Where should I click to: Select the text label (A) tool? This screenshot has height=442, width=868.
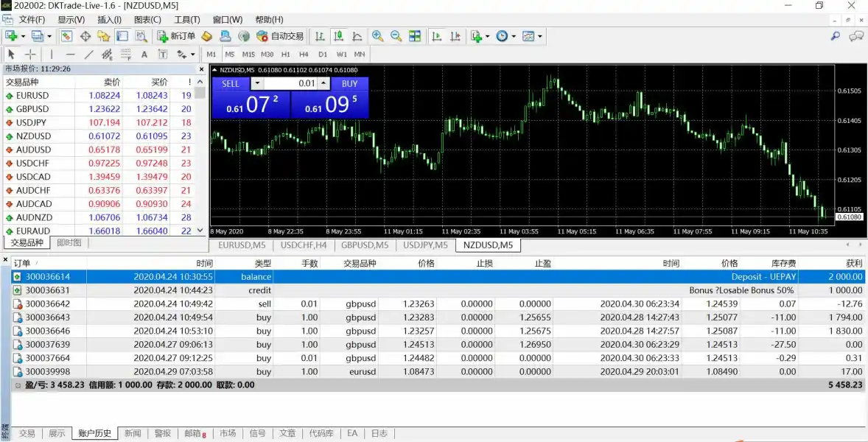(144, 55)
